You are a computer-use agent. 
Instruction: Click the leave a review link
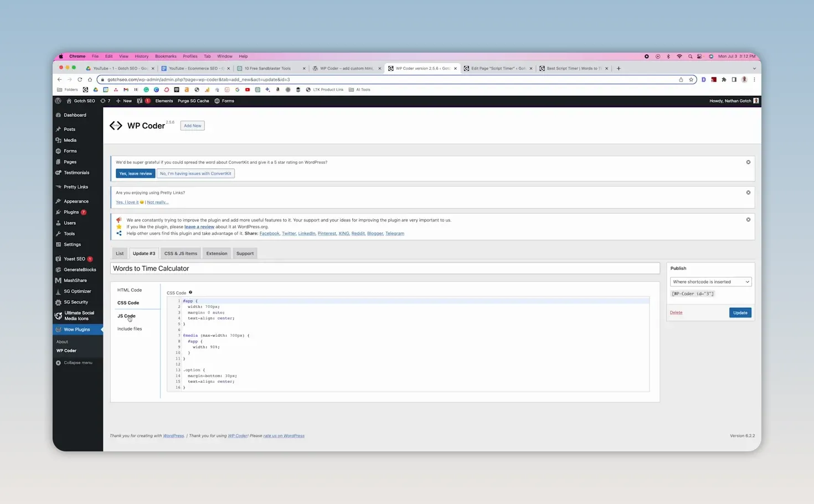pyautogui.click(x=199, y=227)
